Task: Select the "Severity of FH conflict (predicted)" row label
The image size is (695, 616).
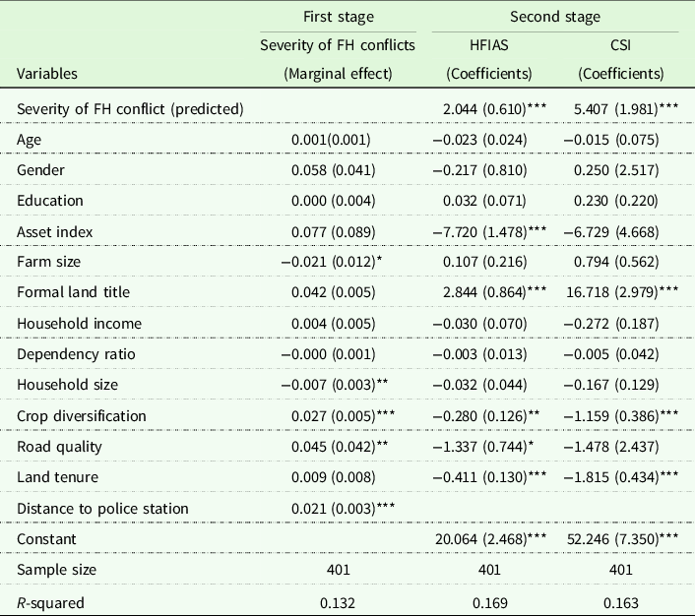Action: (x=130, y=107)
